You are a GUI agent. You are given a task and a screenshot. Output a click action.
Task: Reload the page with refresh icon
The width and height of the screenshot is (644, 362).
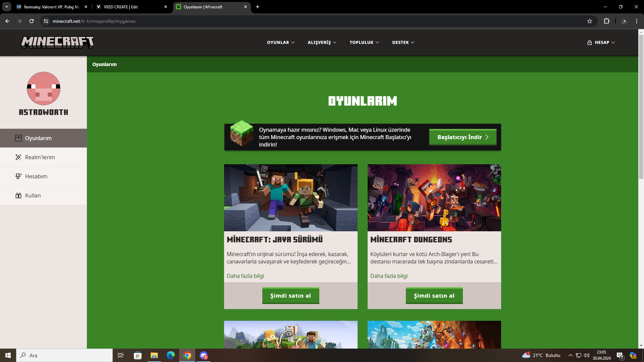pyautogui.click(x=32, y=21)
